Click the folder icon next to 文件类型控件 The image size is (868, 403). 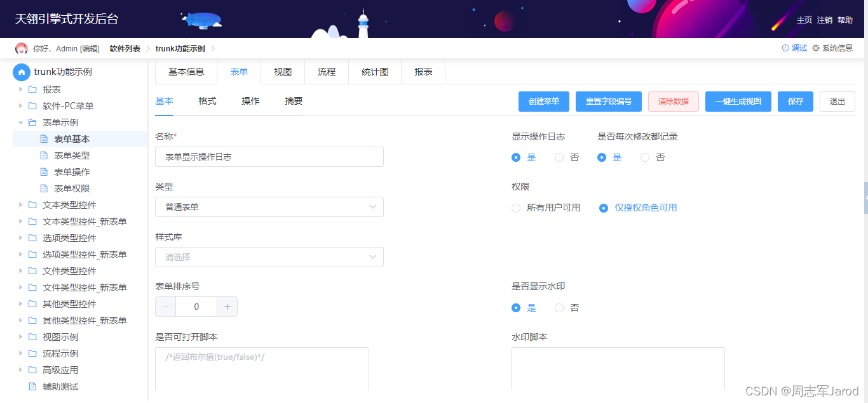click(x=32, y=271)
